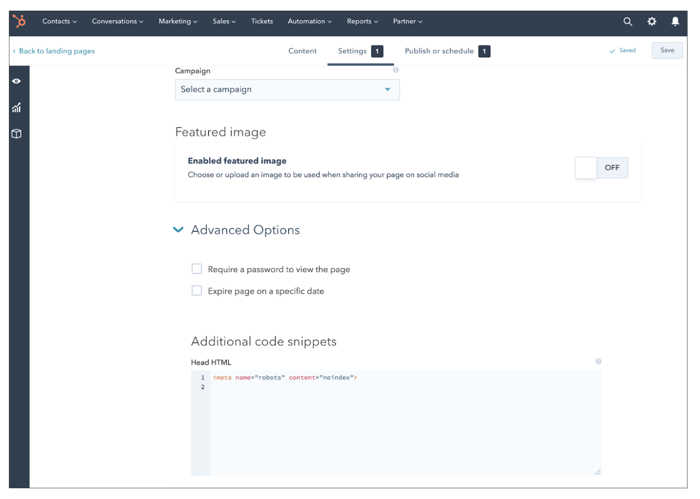Open the Partner menu
700x499 pixels.
pyautogui.click(x=407, y=21)
